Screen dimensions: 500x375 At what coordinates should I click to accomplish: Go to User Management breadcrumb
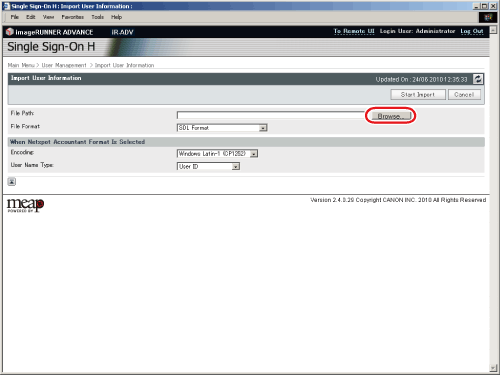(x=64, y=65)
